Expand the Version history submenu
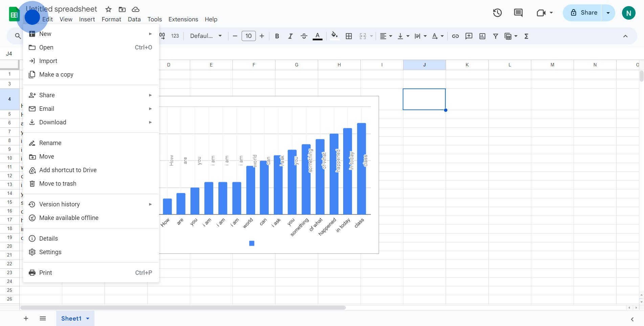The height and width of the screenshot is (326, 644). click(91, 204)
